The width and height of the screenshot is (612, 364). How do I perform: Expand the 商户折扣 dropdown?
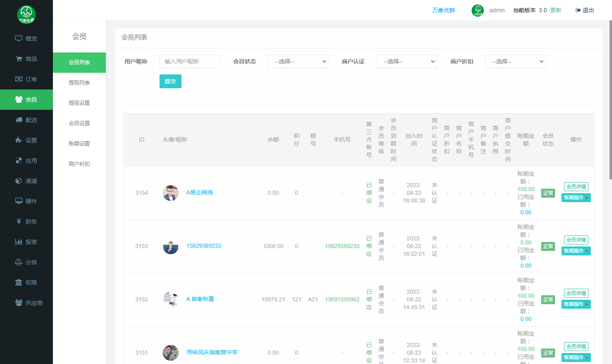click(x=515, y=61)
